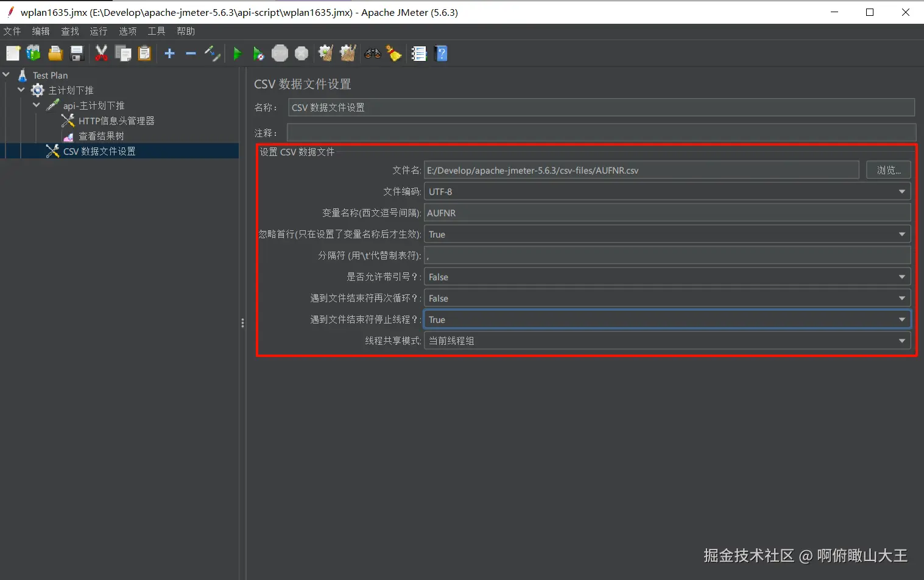Open the 选项 menu
Viewport: 924px width, 580px height.
tap(128, 31)
